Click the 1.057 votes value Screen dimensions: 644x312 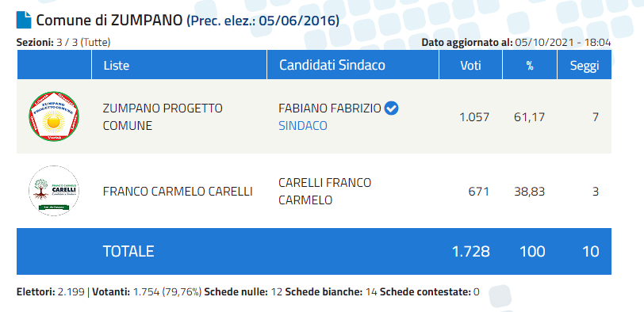coord(474,117)
